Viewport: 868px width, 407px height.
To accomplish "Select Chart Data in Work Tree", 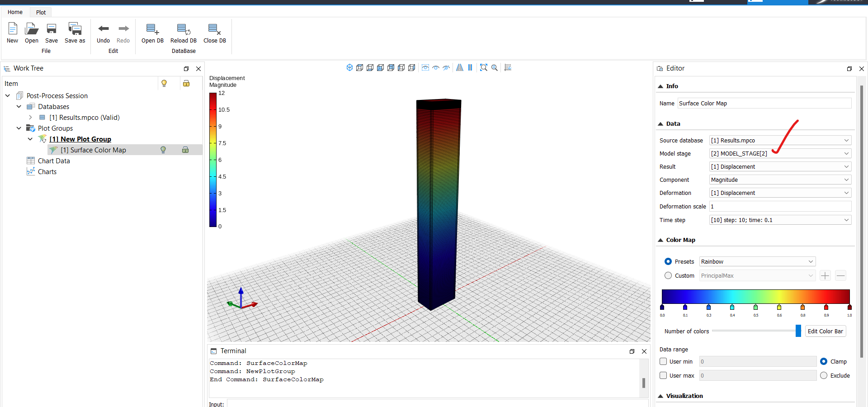I will pyautogui.click(x=54, y=161).
